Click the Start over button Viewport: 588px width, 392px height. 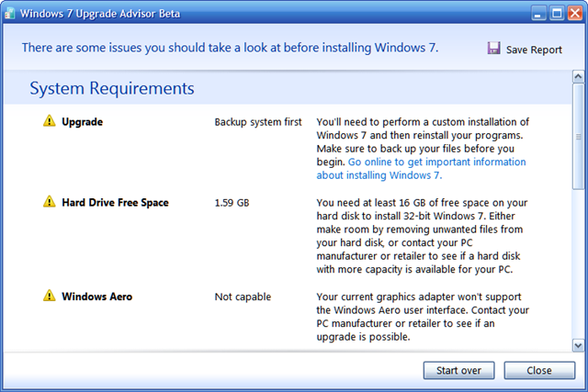[458, 370]
